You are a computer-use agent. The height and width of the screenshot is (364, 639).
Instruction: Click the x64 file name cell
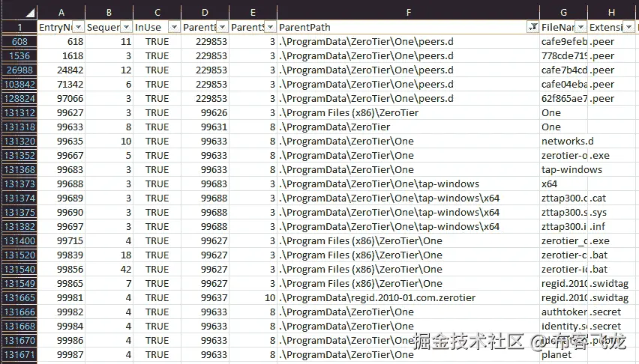(563, 183)
